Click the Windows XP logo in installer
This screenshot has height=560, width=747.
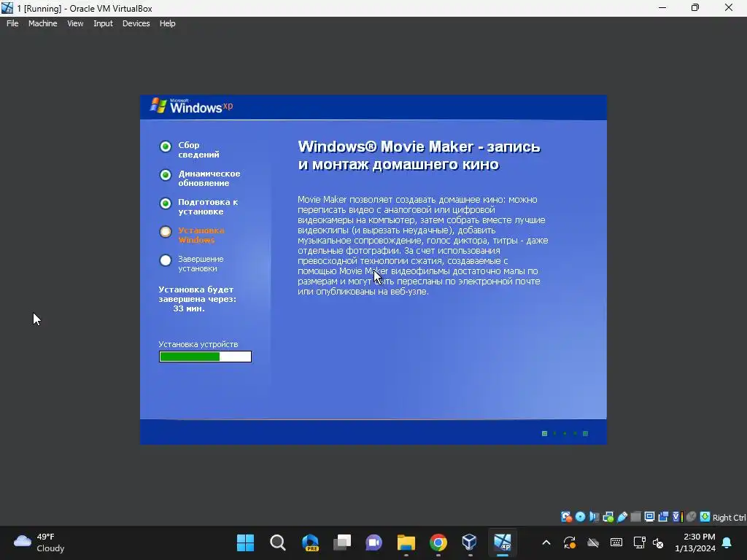(x=191, y=106)
